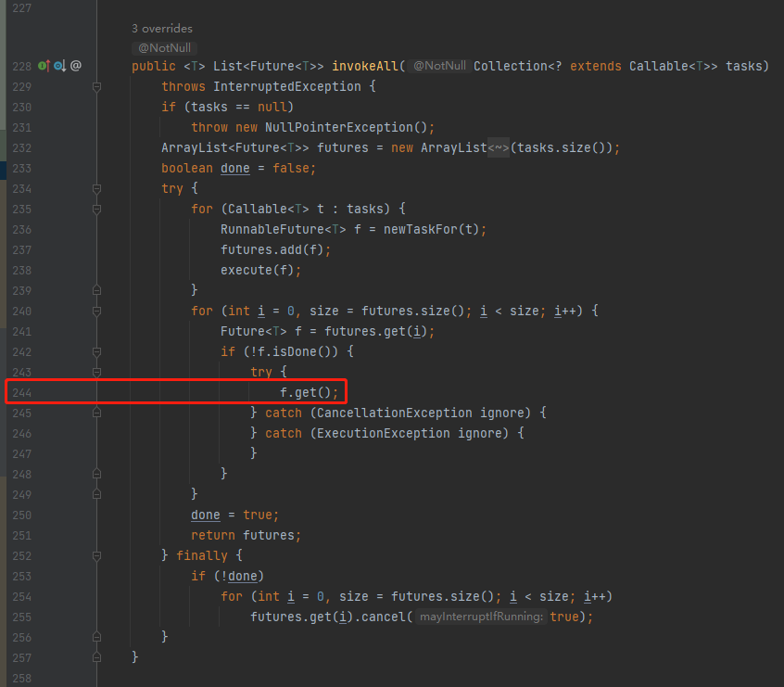Screen dimensions: 784x687
Task: Click line number 233 in the gutter
Action: pyautogui.click(x=22, y=168)
